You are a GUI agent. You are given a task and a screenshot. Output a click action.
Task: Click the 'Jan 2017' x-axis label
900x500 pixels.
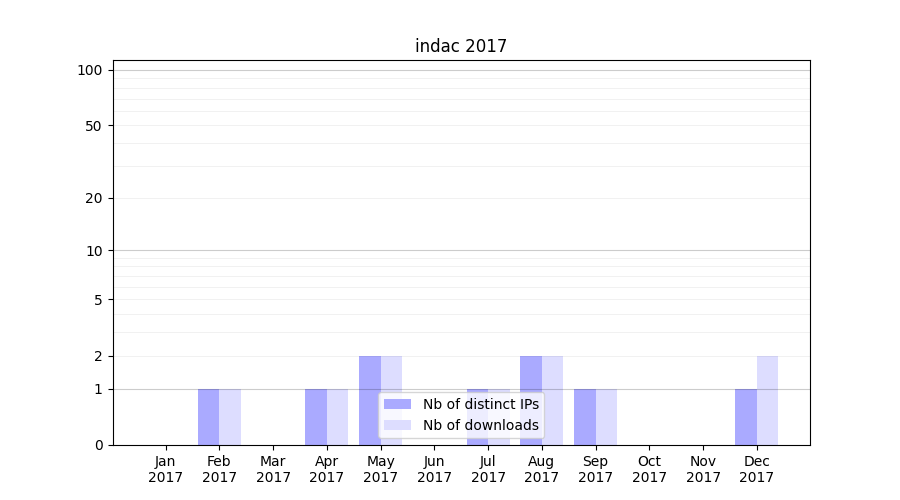(x=166, y=469)
